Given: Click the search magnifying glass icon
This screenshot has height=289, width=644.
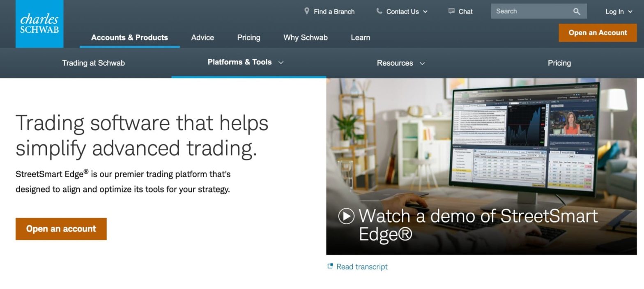Looking at the screenshot, I should [x=577, y=11].
